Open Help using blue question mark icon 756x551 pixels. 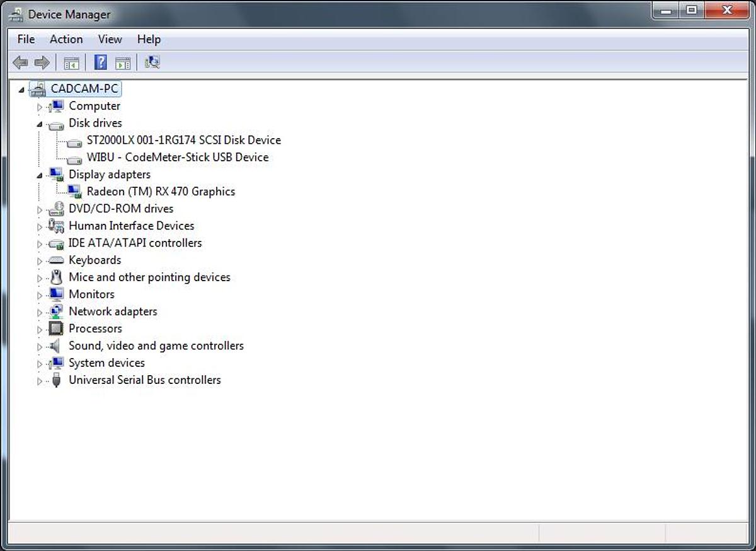pos(100,62)
